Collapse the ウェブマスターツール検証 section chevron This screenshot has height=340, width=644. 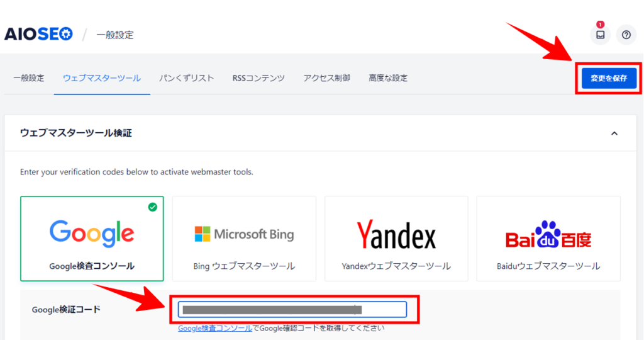[x=614, y=133]
